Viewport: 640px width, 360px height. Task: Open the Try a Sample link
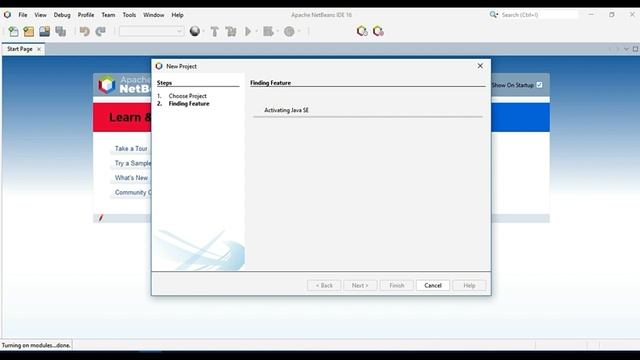tap(133, 163)
